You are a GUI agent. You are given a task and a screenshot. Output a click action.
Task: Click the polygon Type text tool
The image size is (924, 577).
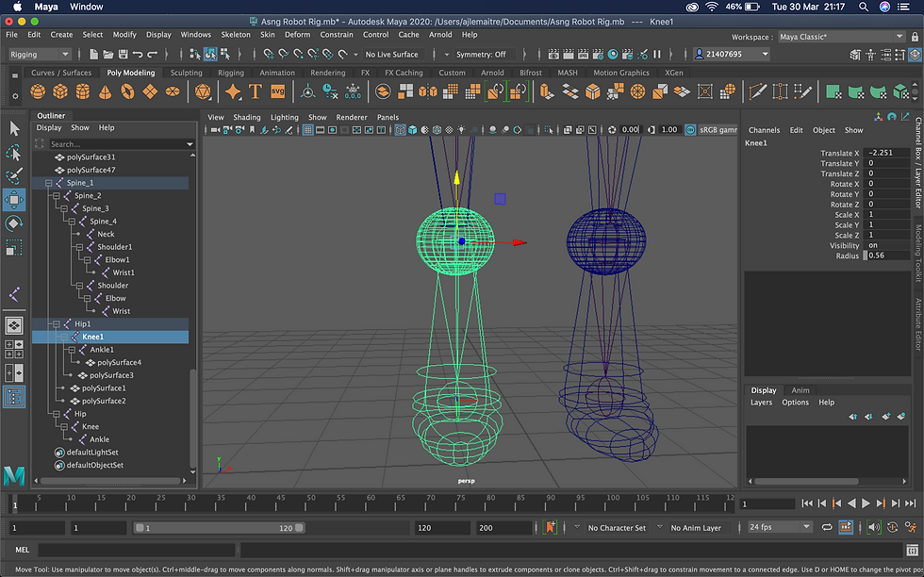256,91
